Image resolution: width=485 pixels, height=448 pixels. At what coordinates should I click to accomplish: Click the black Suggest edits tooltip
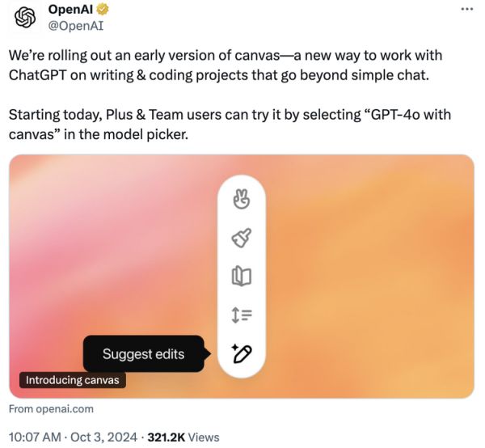coord(143,353)
